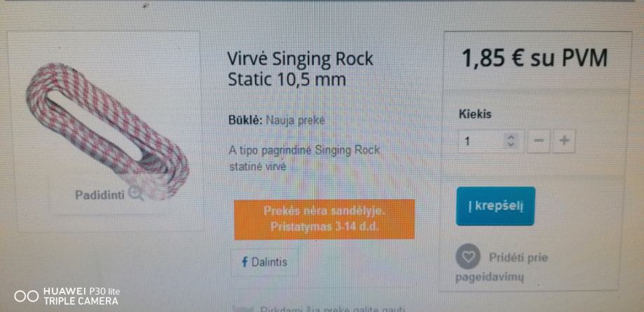The height and width of the screenshot is (312, 644).
Task: Click the magnifier icon next to Padidinti
Action: click(x=135, y=194)
